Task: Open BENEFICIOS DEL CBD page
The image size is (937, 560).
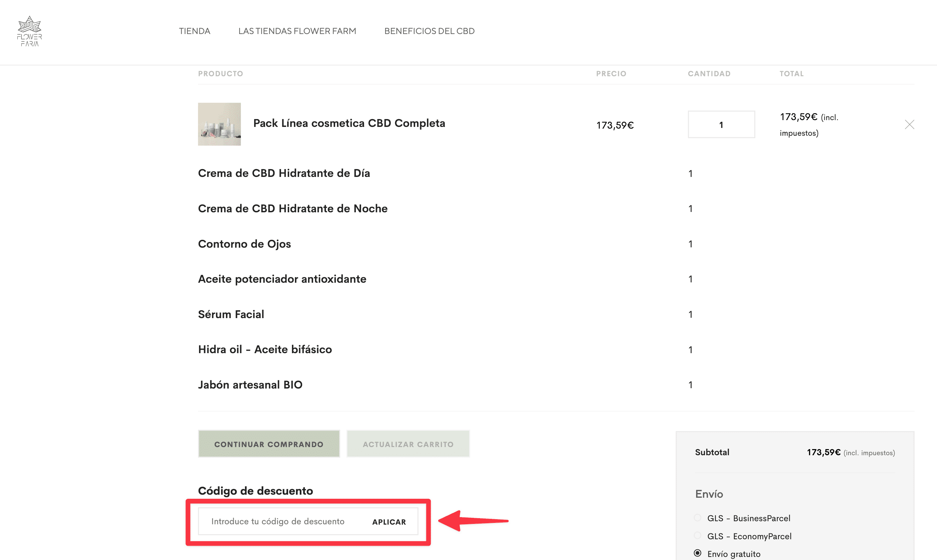Action: [x=429, y=31]
